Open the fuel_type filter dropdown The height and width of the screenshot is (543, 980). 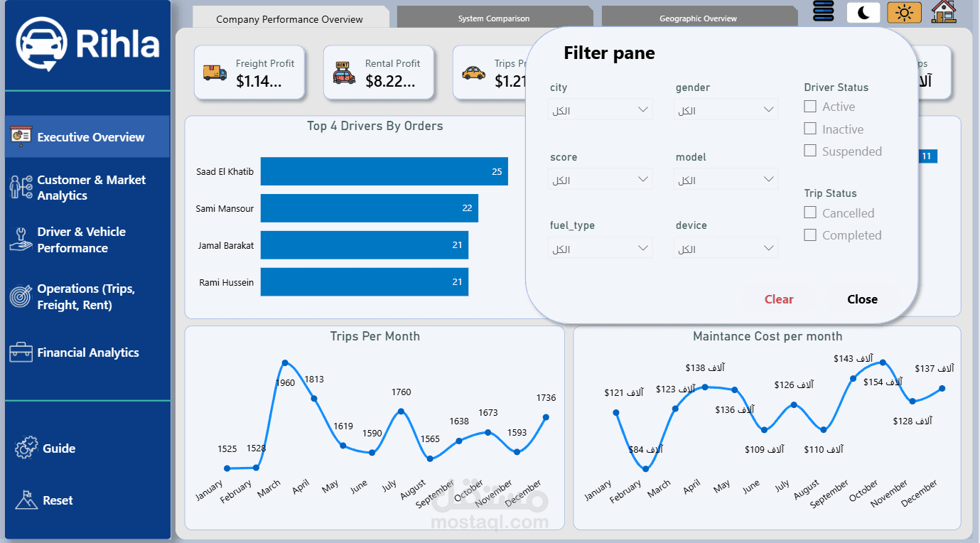pyautogui.click(x=601, y=249)
